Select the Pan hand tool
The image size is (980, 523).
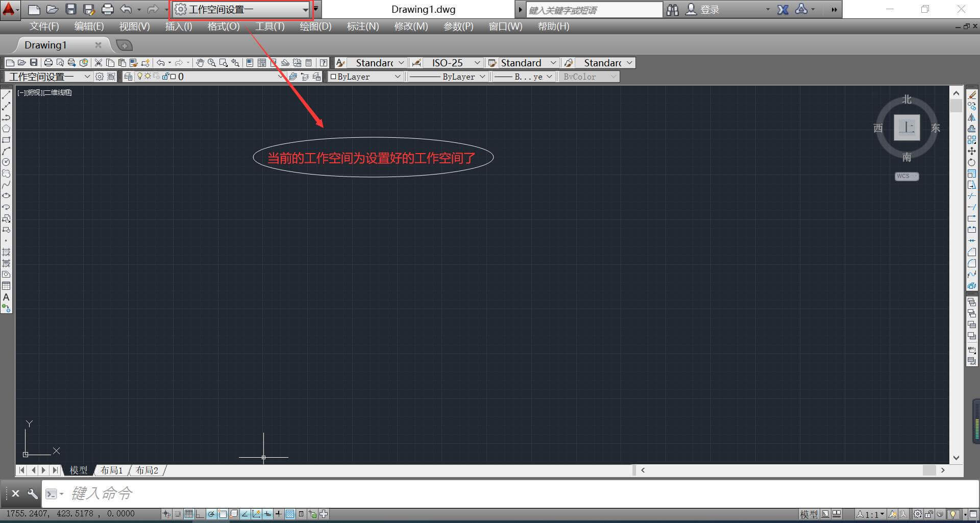click(200, 63)
